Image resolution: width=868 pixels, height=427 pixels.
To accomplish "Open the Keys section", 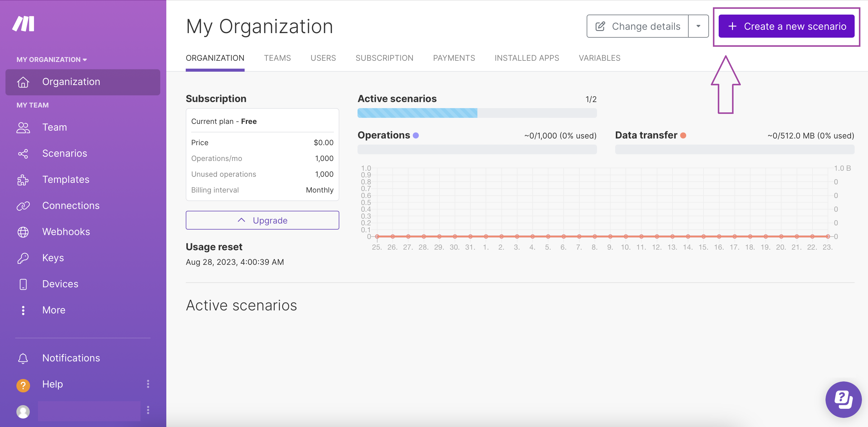I will coord(53,258).
